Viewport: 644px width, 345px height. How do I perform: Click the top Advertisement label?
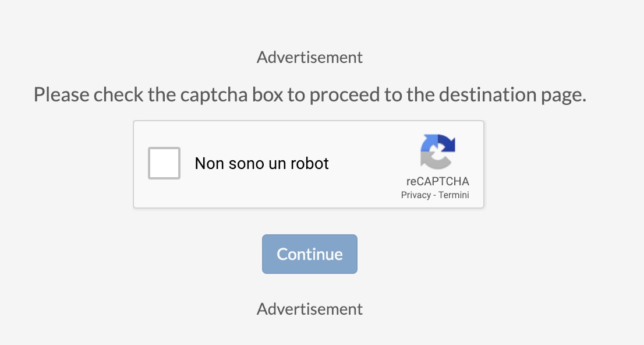[x=309, y=57]
